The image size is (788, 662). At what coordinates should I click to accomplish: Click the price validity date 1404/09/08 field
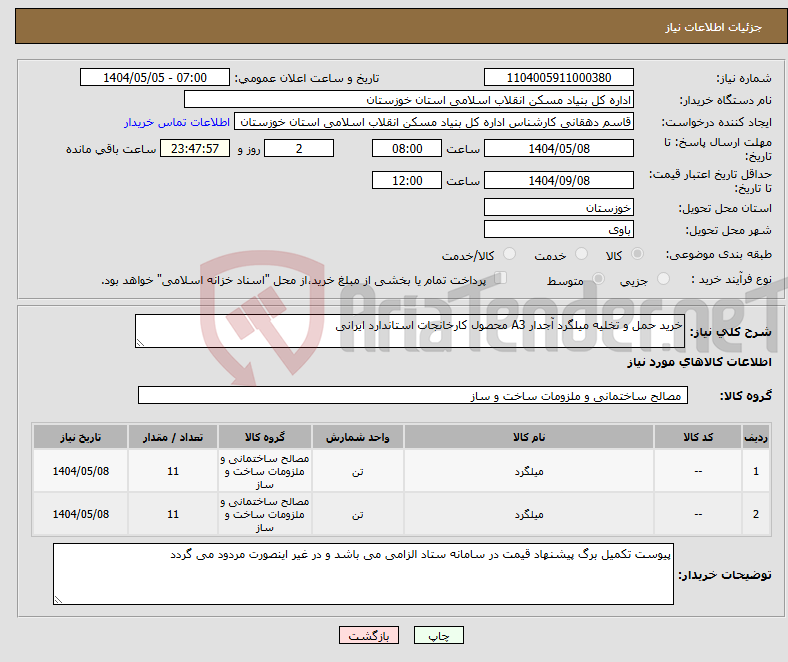558,181
